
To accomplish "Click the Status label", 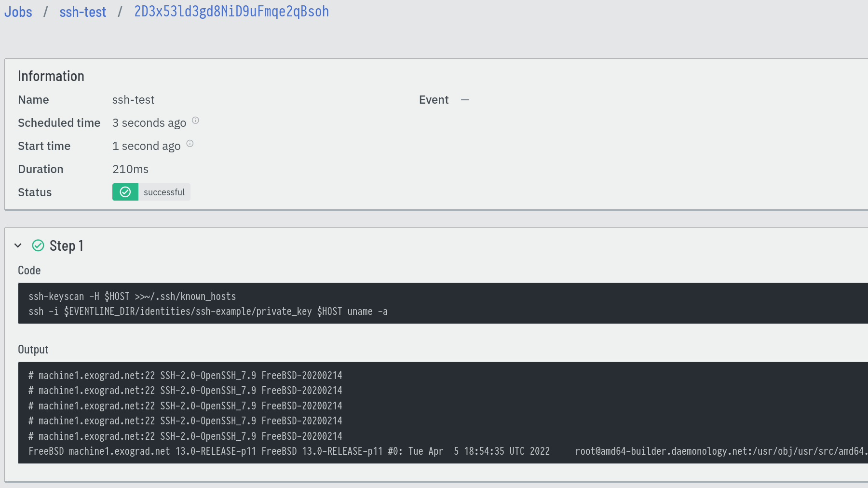I will point(35,192).
